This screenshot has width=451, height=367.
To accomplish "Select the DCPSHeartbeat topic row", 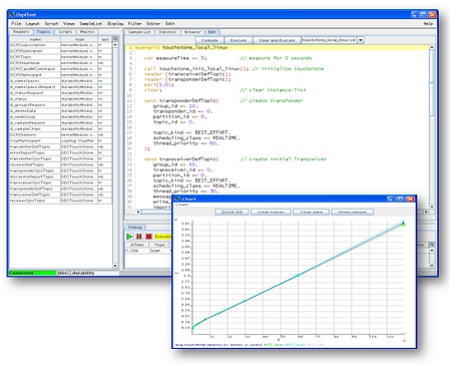I will [x=60, y=63].
